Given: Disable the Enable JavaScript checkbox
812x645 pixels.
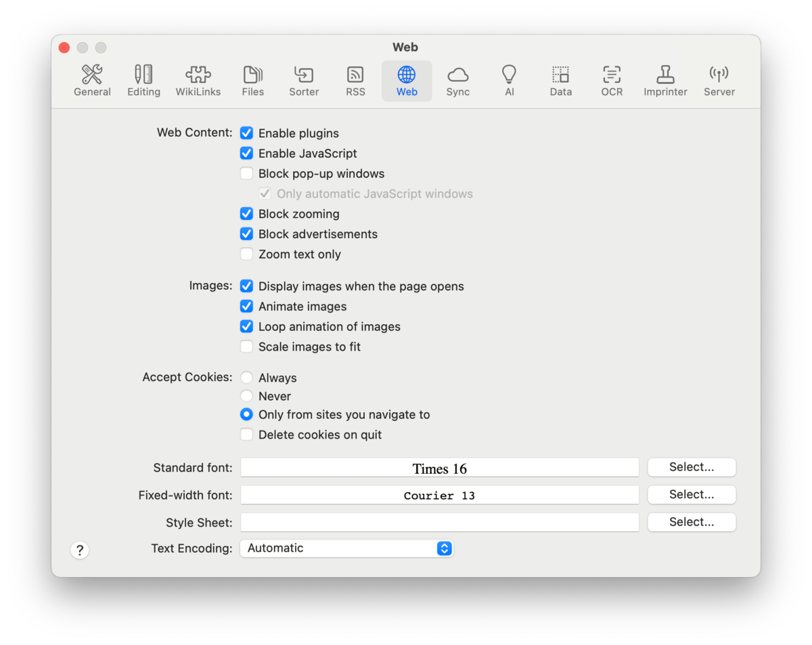Looking at the screenshot, I should (x=247, y=154).
